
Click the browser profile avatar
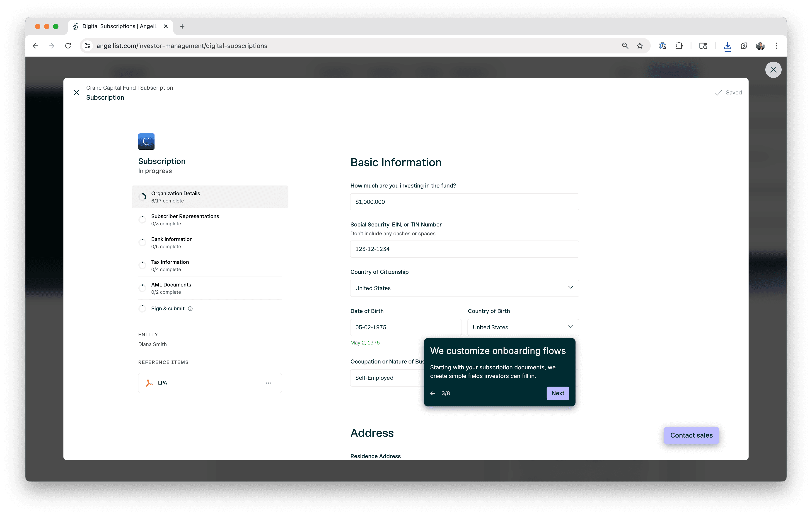coord(760,46)
